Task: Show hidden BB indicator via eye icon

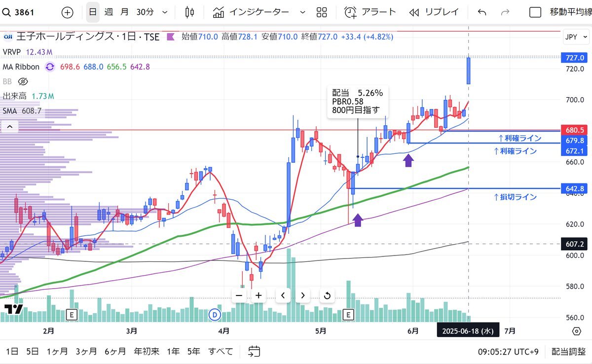Action: (23, 81)
